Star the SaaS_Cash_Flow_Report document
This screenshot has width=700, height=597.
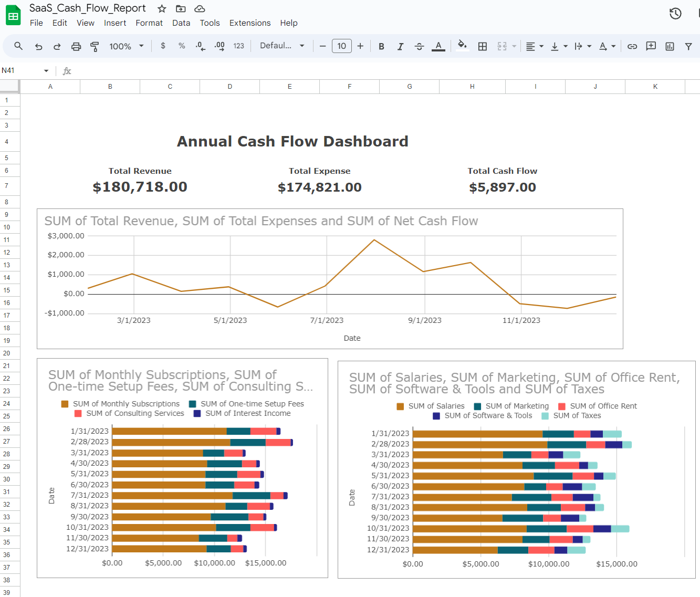pyautogui.click(x=162, y=8)
